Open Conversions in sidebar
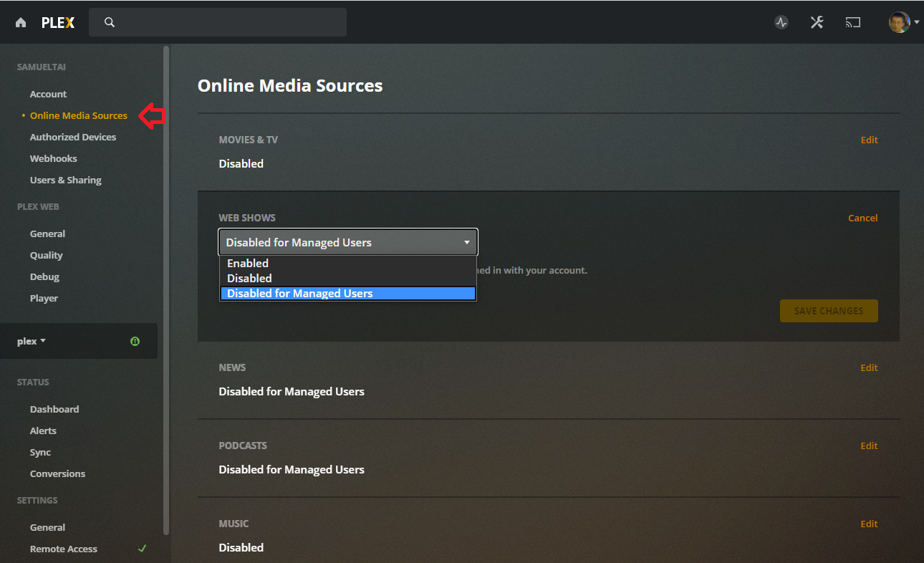924x563 pixels. pos(57,473)
